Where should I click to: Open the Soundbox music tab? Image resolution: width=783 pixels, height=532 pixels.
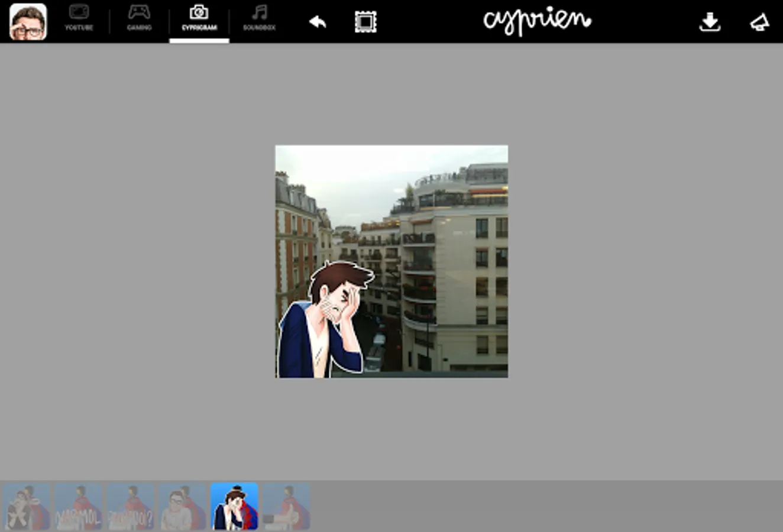pos(259,18)
